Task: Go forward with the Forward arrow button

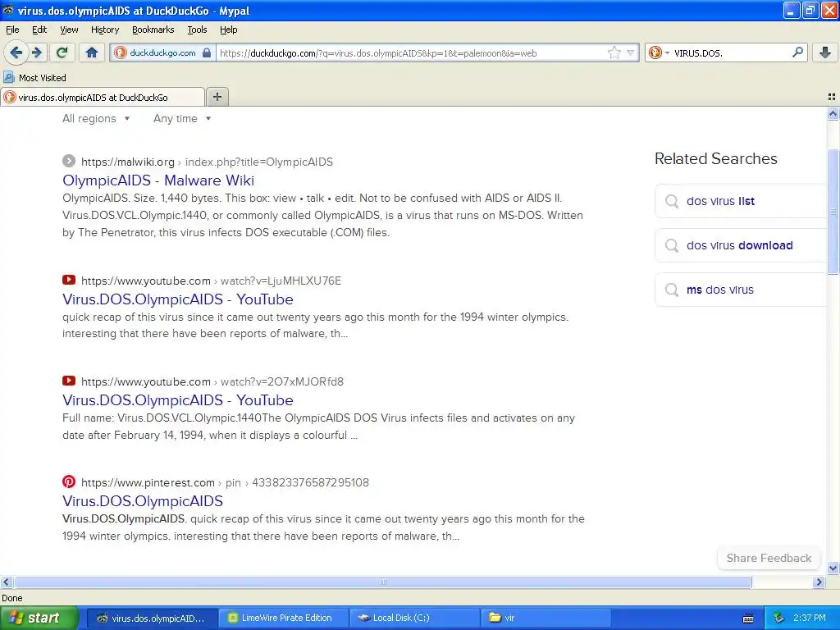Action: click(x=36, y=52)
